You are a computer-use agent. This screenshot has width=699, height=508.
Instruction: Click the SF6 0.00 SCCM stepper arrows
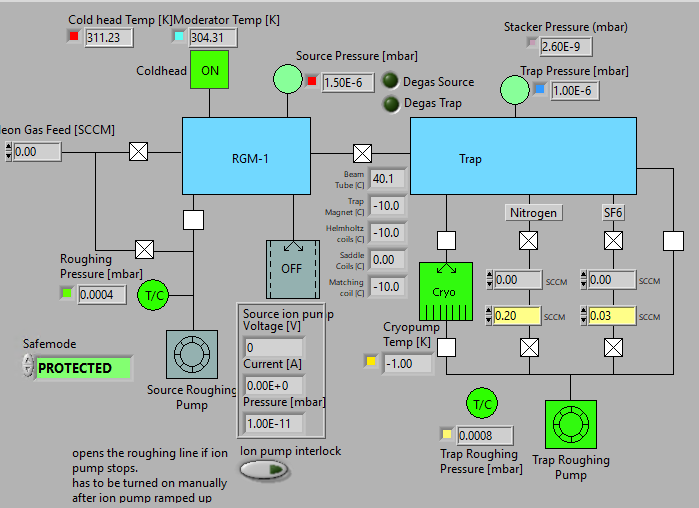[x=584, y=280]
